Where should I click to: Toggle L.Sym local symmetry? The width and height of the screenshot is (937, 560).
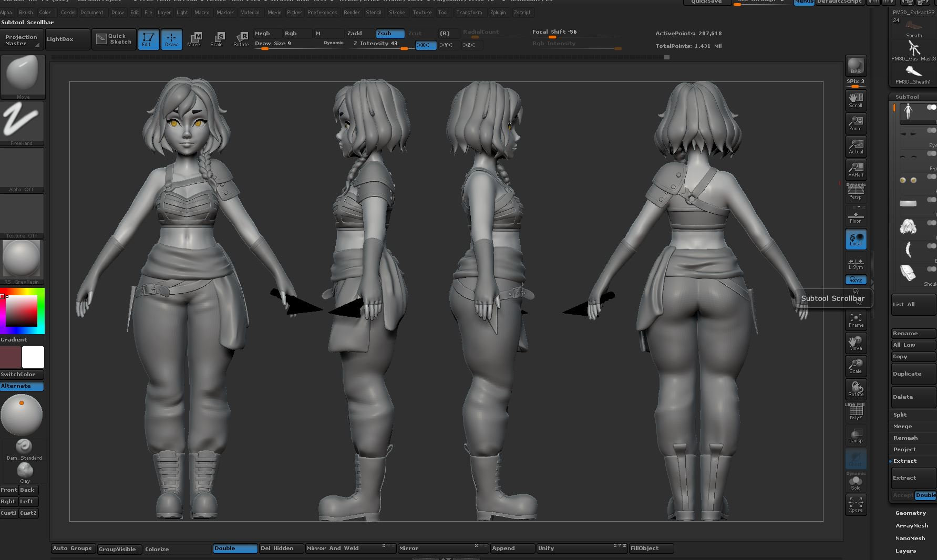coord(856,263)
